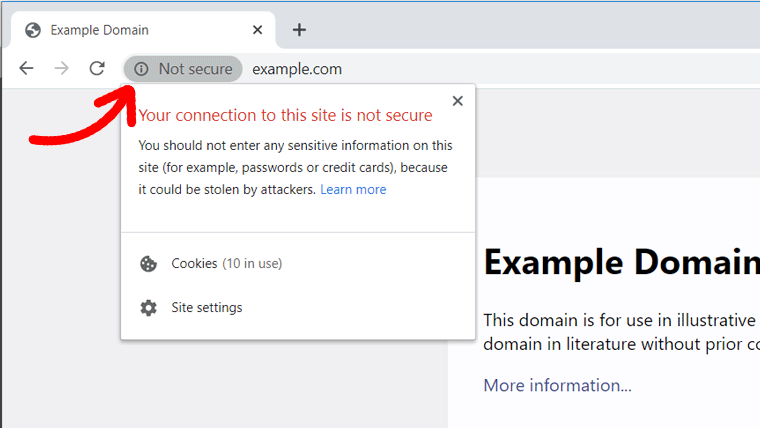
Task: Click the Forward arrow button
Action: (x=62, y=68)
